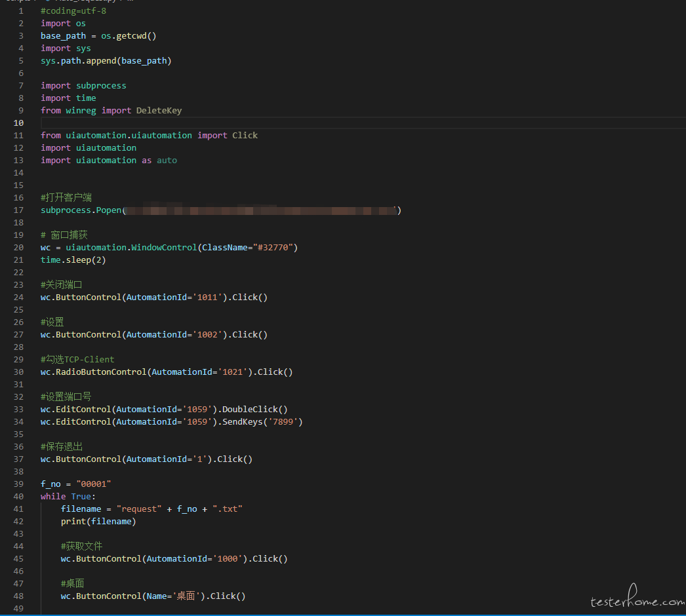Click line number 34 in the gutter

coord(18,422)
